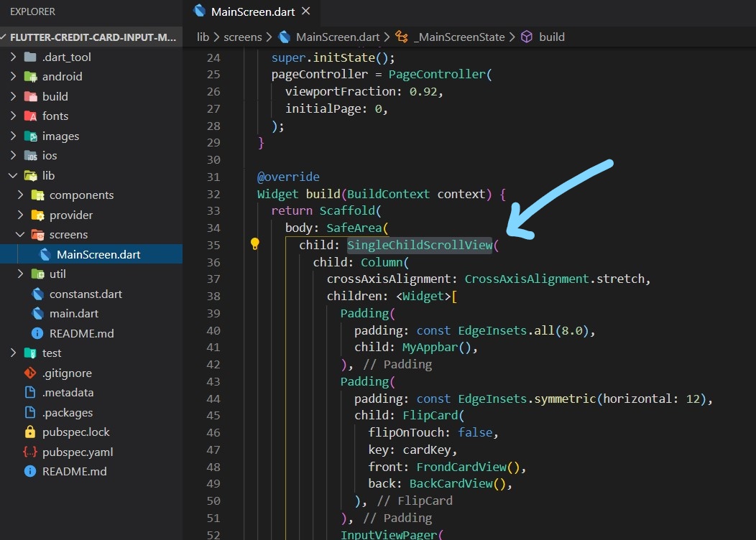Image resolution: width=756 pixels, height=540 pixels.
Task: Collapse the screens folder chevron
Action: [x=20, y=234]
